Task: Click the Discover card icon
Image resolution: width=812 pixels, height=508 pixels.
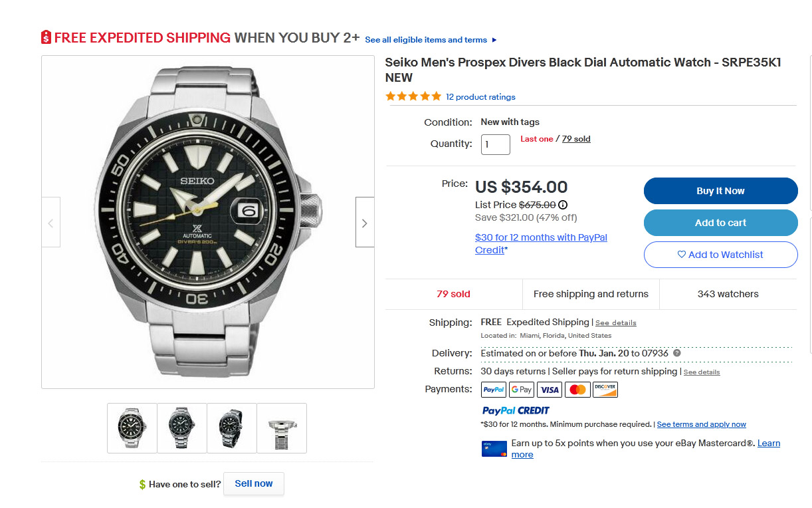Action: click(605, 390)
